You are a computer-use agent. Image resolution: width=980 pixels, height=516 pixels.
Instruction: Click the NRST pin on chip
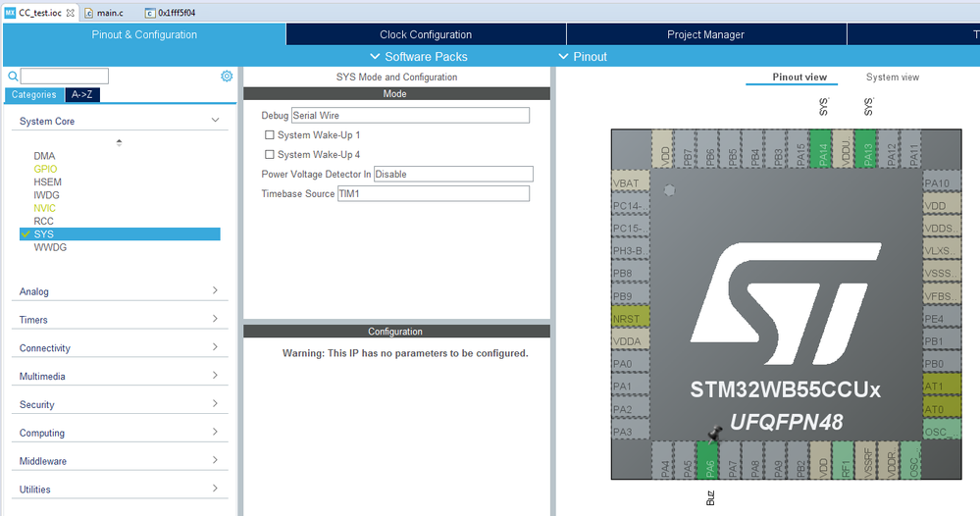coord(631,318)
